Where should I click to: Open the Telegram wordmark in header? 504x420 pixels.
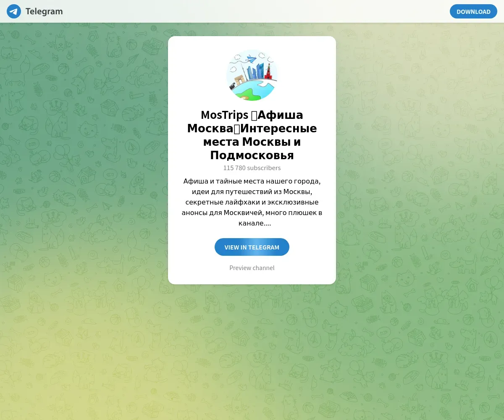coord(44,11)
